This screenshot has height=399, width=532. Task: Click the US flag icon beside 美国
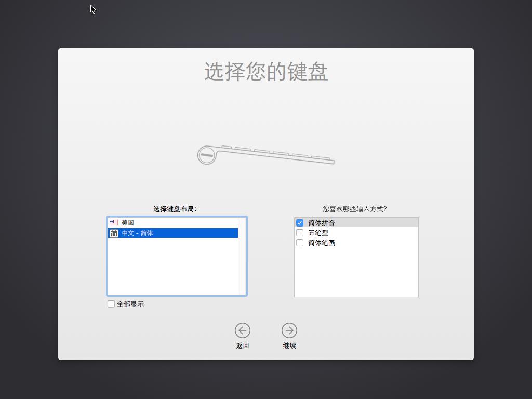coord(114,222)
